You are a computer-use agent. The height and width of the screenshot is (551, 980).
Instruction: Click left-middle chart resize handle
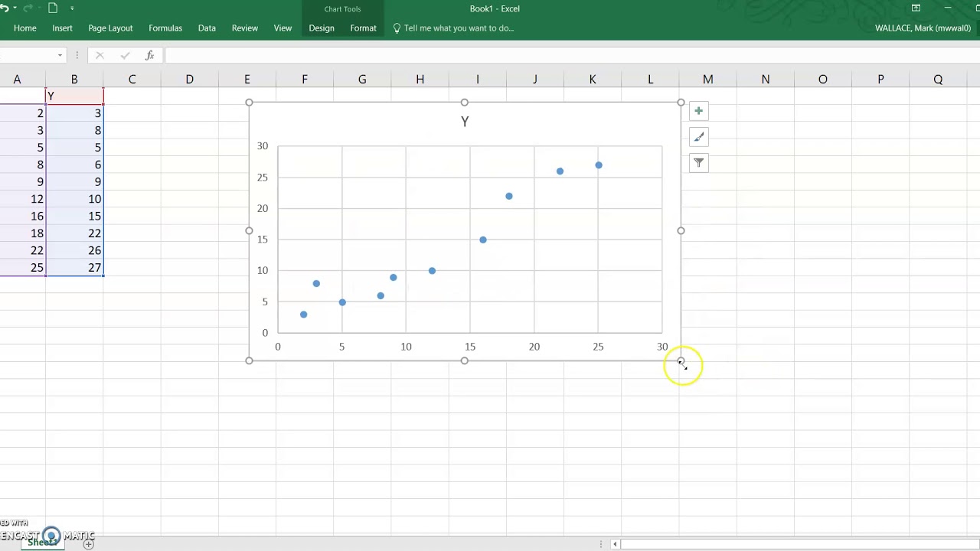(x=249, y=231)
